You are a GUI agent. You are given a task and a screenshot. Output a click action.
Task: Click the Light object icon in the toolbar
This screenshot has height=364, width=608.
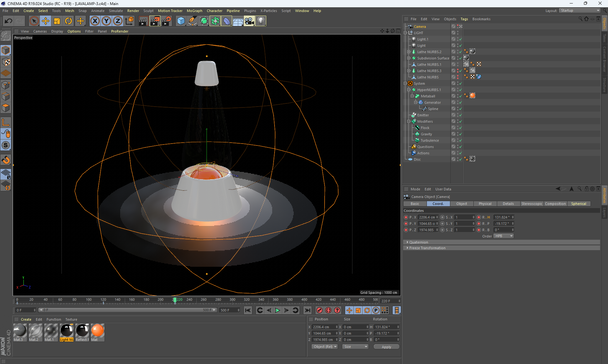pyautogui.click(x=261, y=21)
